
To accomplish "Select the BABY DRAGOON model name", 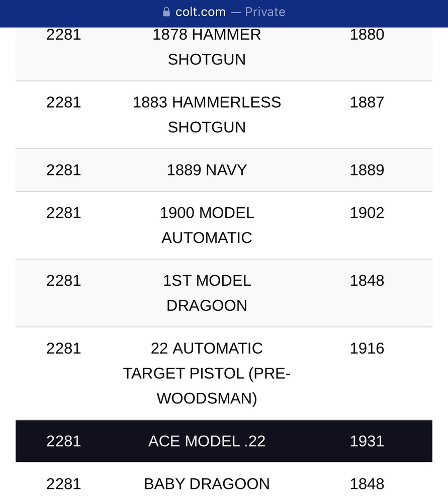I will pyautogui.click(x=207, y=484).
